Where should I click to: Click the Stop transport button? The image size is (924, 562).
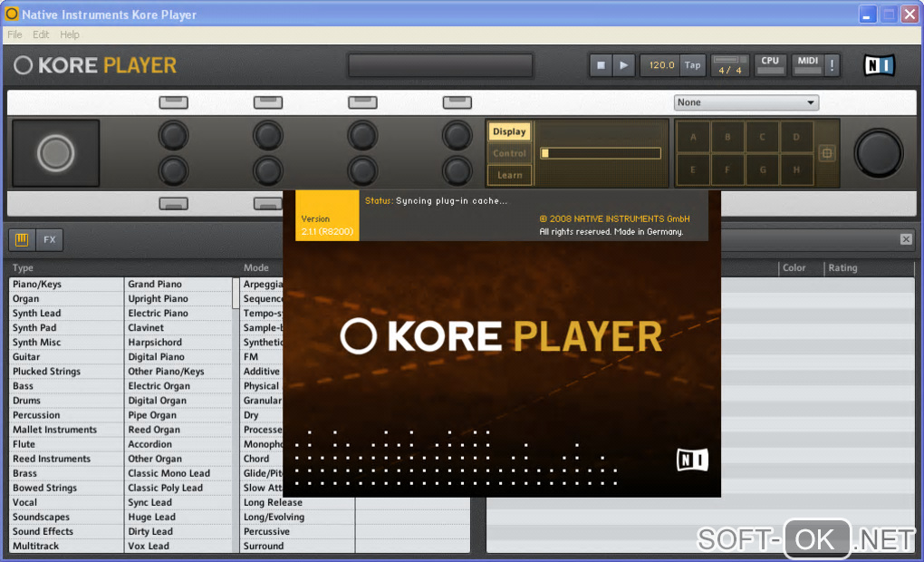[x=601, y=65]
